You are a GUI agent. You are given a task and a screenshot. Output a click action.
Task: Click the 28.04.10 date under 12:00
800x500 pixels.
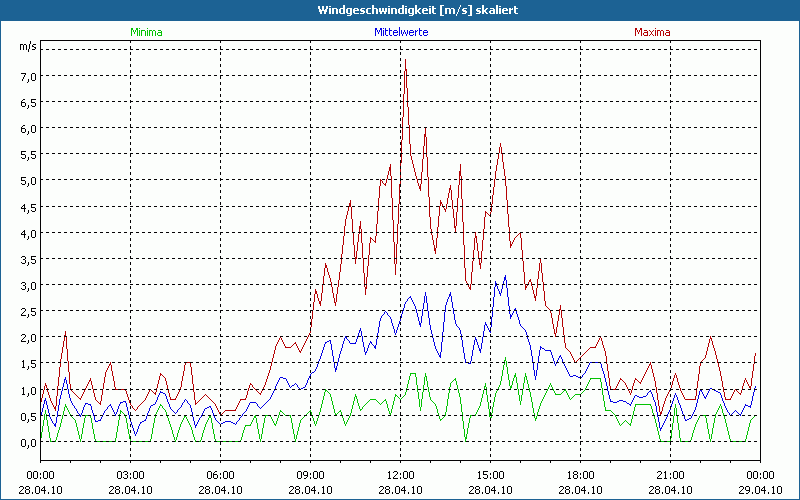[x=401, y=490]
